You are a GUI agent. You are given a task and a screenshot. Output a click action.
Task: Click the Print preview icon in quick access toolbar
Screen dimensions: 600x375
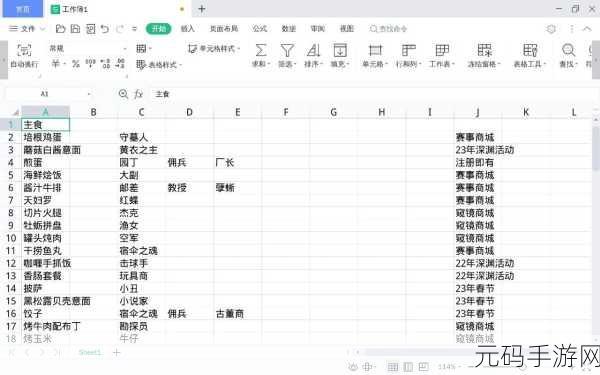[x=90, y=29]
